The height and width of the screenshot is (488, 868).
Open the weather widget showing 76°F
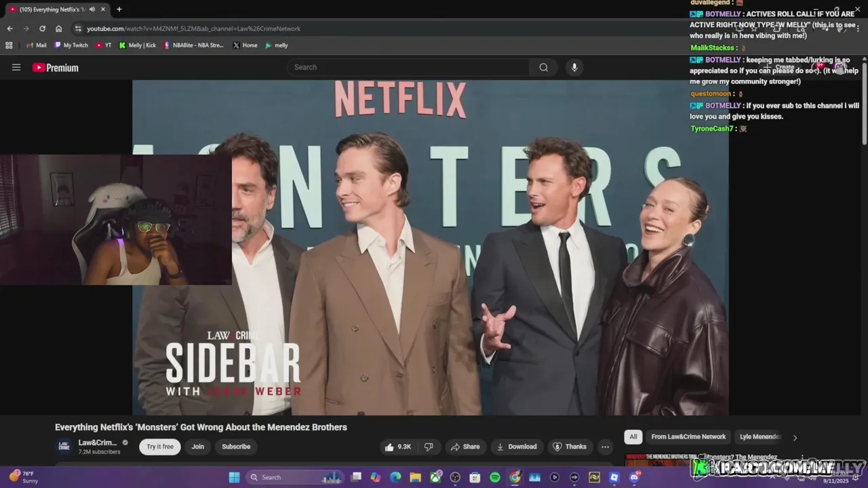pos(23,477)
